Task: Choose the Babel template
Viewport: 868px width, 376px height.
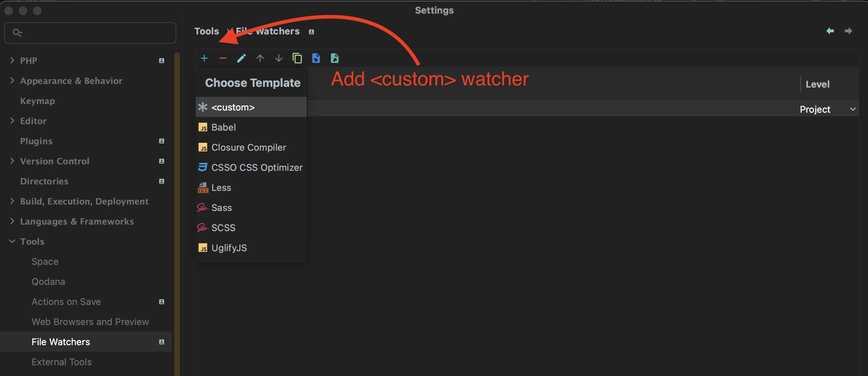Action: tap(251, 127)
